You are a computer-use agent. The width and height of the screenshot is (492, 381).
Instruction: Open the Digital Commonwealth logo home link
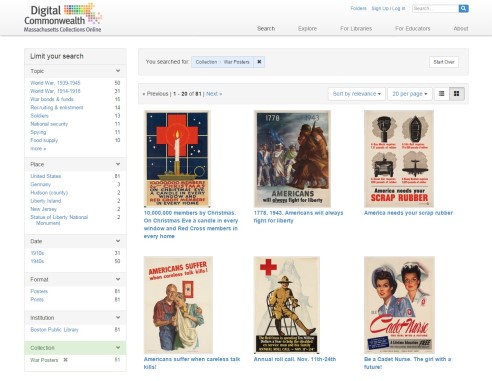point(63,18)
